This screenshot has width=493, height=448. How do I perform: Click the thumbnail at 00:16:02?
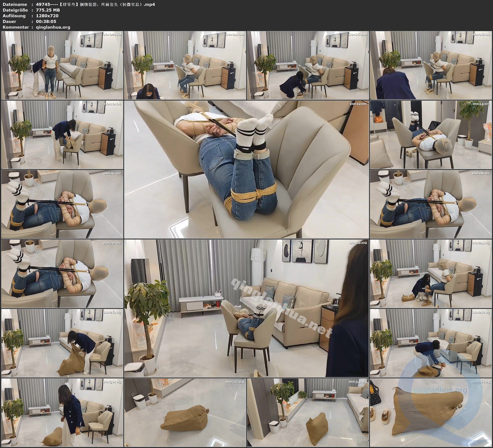62,204
